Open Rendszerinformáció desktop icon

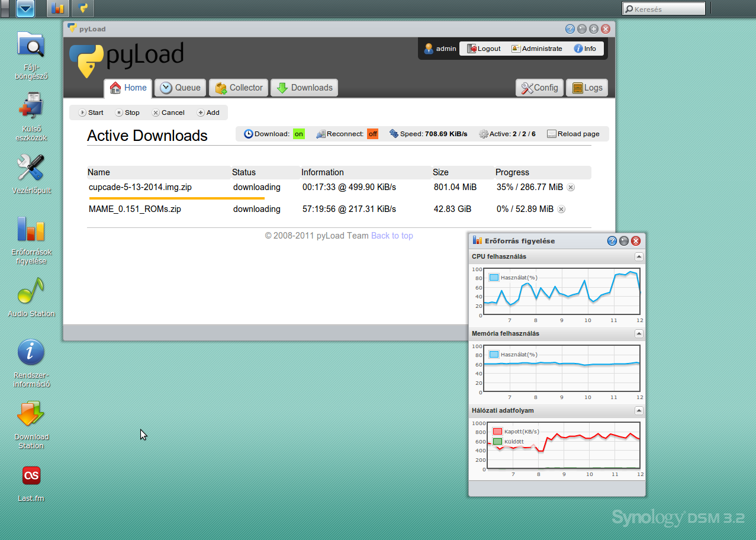(31, 363)
